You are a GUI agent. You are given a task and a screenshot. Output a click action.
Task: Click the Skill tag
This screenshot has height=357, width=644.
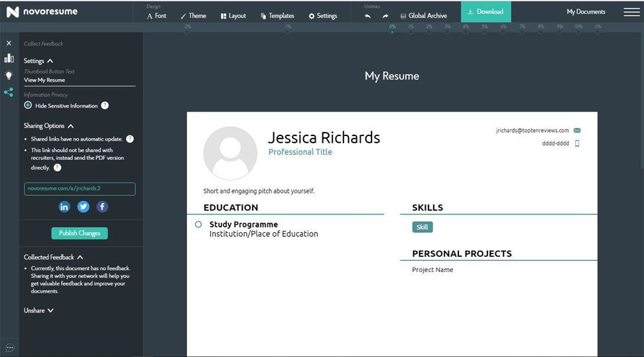422,227
